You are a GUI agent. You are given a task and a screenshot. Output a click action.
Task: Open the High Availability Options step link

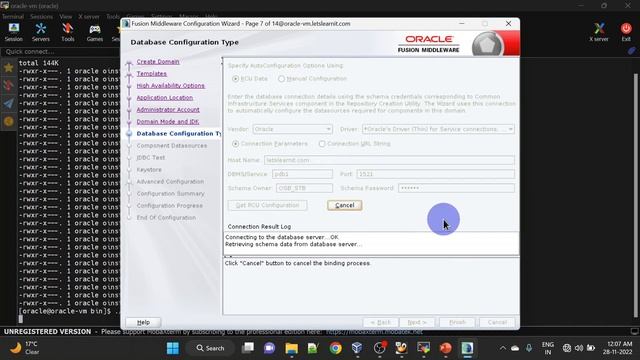coord(171,86)
